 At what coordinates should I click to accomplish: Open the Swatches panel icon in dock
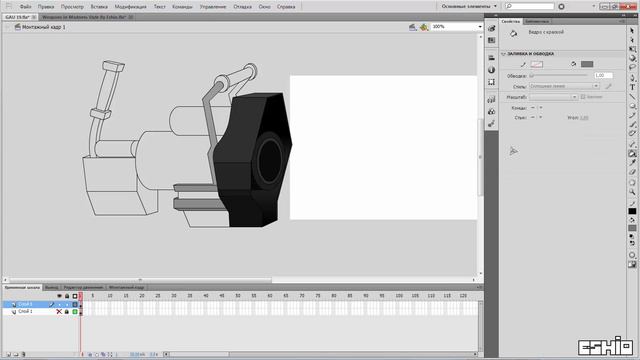click(491, 40)
